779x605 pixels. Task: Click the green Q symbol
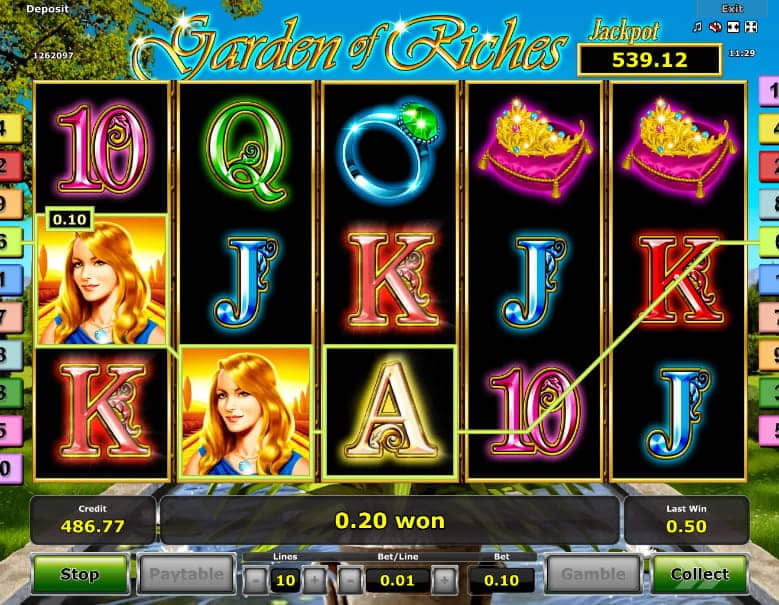[x=247, y=153]
